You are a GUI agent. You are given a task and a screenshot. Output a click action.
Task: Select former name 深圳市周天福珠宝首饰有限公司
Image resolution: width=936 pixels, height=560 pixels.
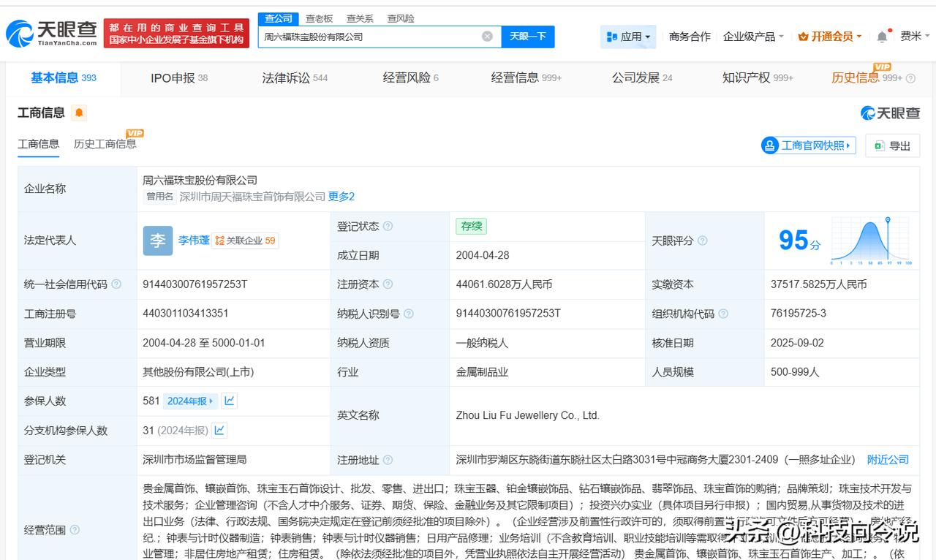click(x=252, y=197)
